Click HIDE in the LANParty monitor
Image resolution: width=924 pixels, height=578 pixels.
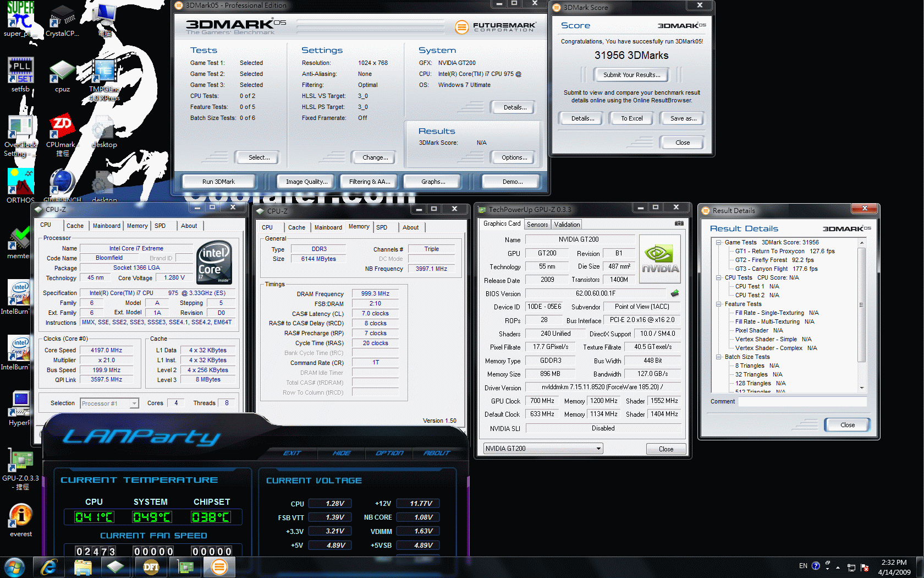342,453
